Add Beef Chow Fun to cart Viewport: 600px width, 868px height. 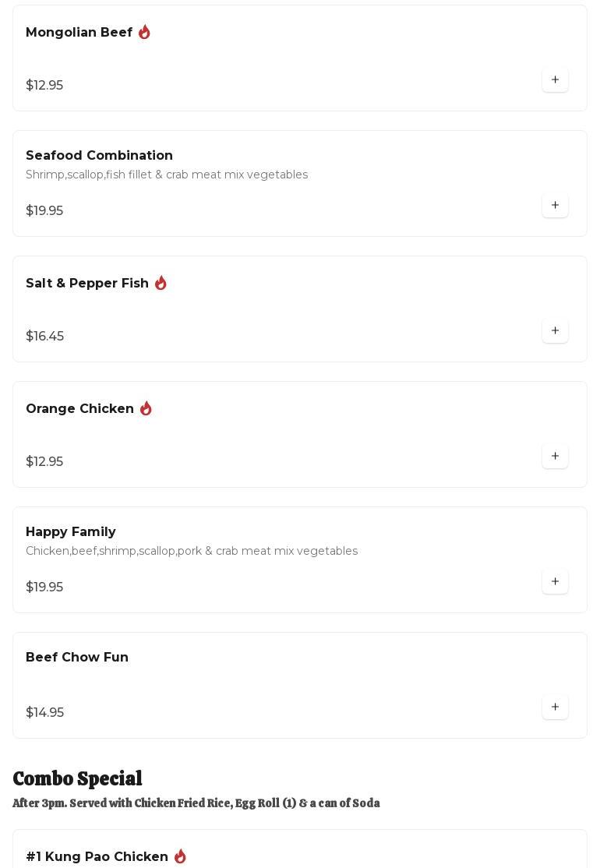[x=555, y=707]
